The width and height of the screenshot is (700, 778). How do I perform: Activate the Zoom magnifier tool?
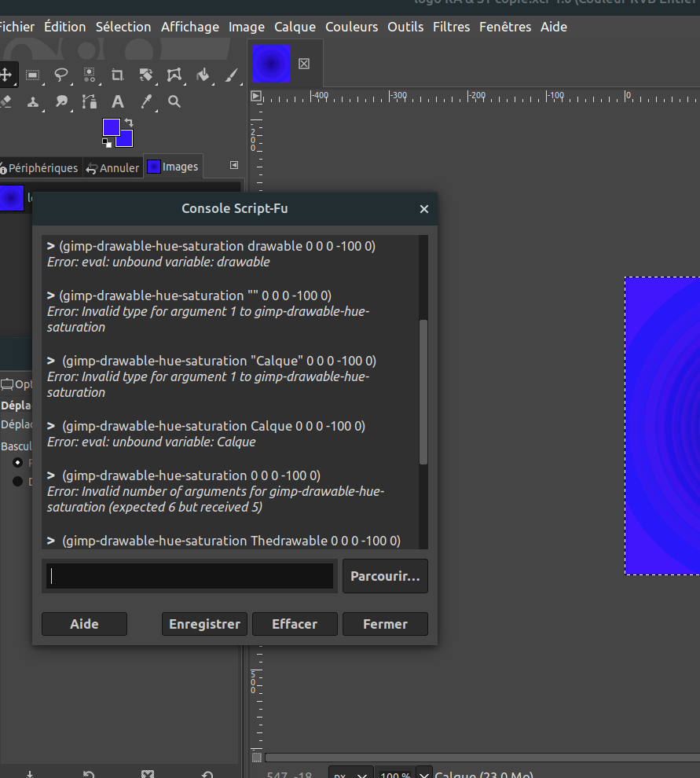click(x=174, y=102)
